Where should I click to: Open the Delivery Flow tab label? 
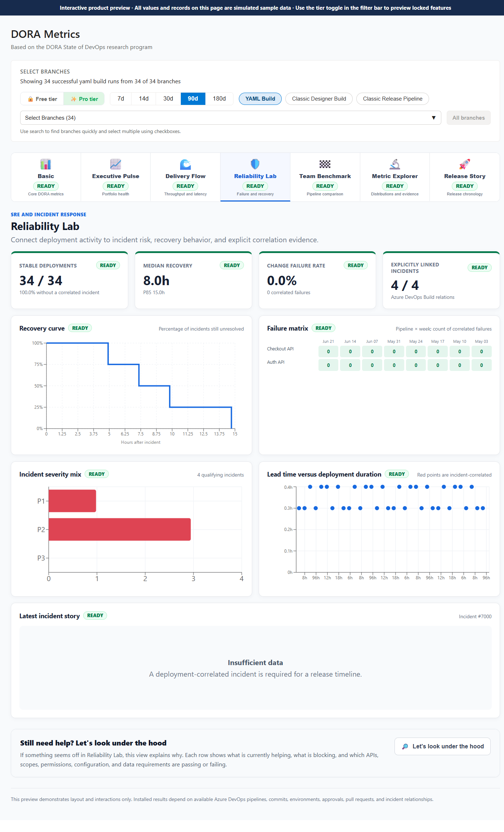pyautogui.click(x=186, y=176)
